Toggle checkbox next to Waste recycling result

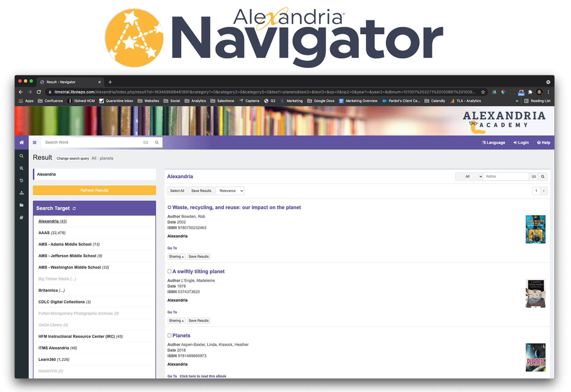point(169,207)
